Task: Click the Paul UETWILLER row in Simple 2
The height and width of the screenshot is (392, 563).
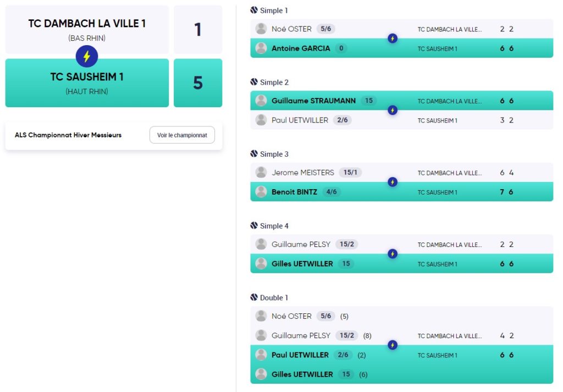Action: (x=401, y=120)
